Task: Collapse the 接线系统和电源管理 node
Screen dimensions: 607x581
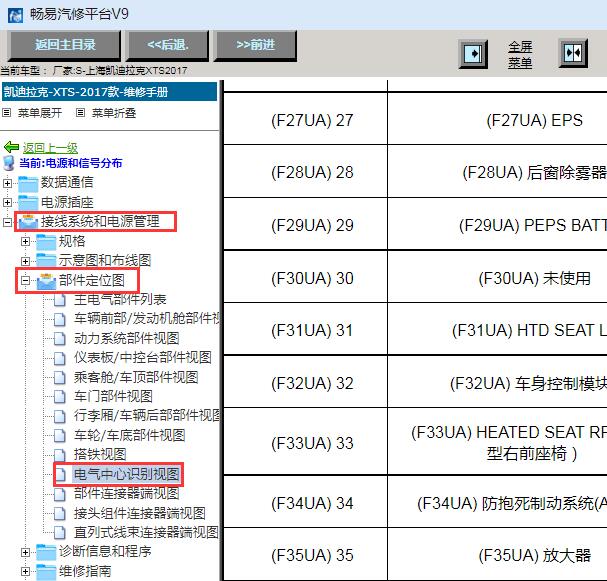Action: tap(7, 222)
